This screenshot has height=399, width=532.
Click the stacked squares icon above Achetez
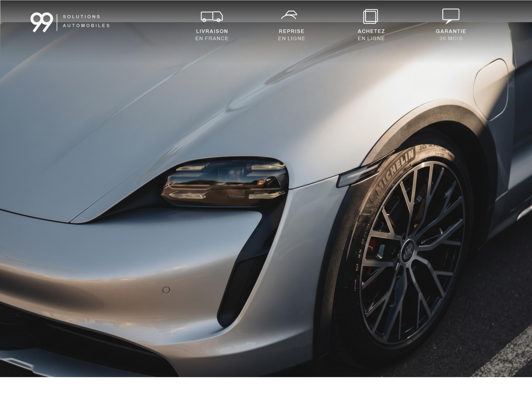tap(371, 16)
